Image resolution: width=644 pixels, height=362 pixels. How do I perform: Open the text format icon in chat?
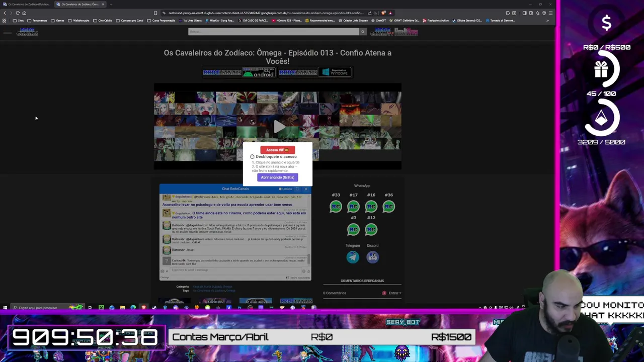point(308,271)
